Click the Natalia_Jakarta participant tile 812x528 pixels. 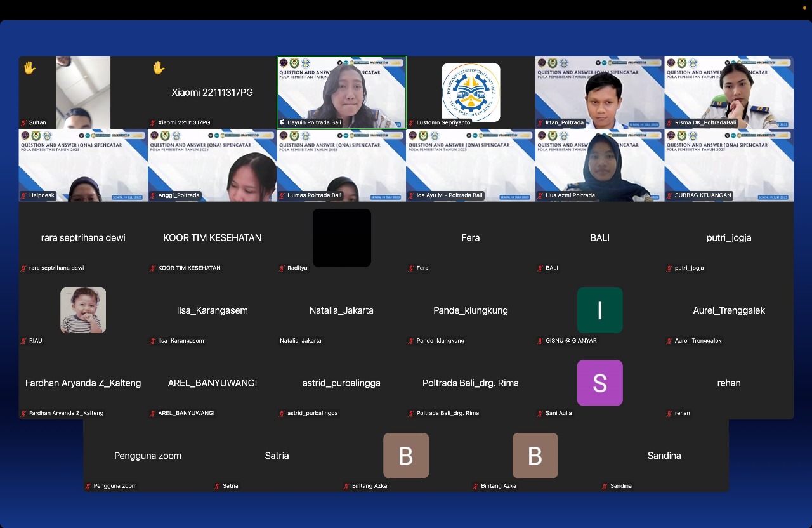(x=341, y=310)
